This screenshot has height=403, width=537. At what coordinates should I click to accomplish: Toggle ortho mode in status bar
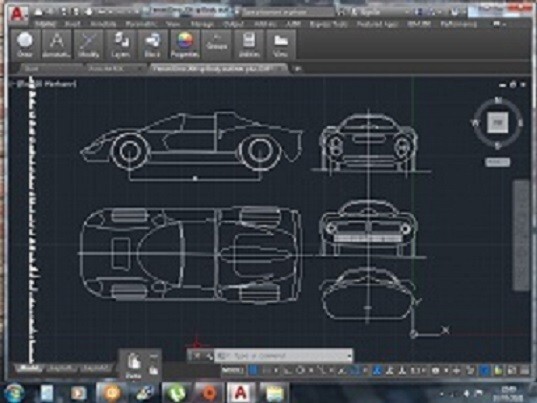pyautogui.click(x=287, y=370)
